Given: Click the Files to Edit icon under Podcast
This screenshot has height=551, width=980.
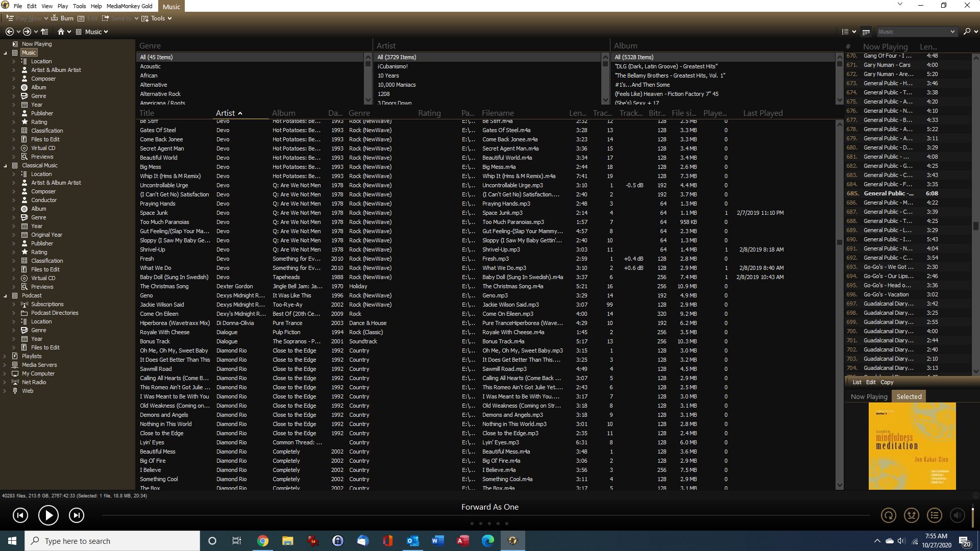Looking at the screenshot, I should coord(24,347).
